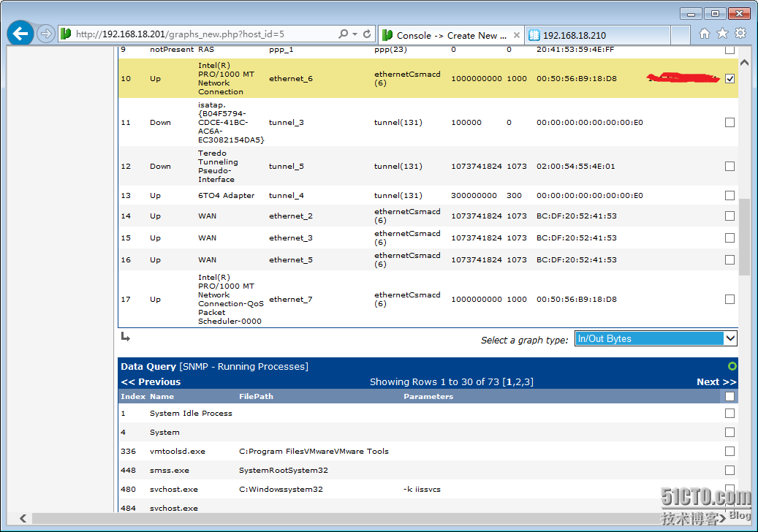
Task: Switch to Console -> Create New tab
Action: pyautogui.click(x=451, y=35)
